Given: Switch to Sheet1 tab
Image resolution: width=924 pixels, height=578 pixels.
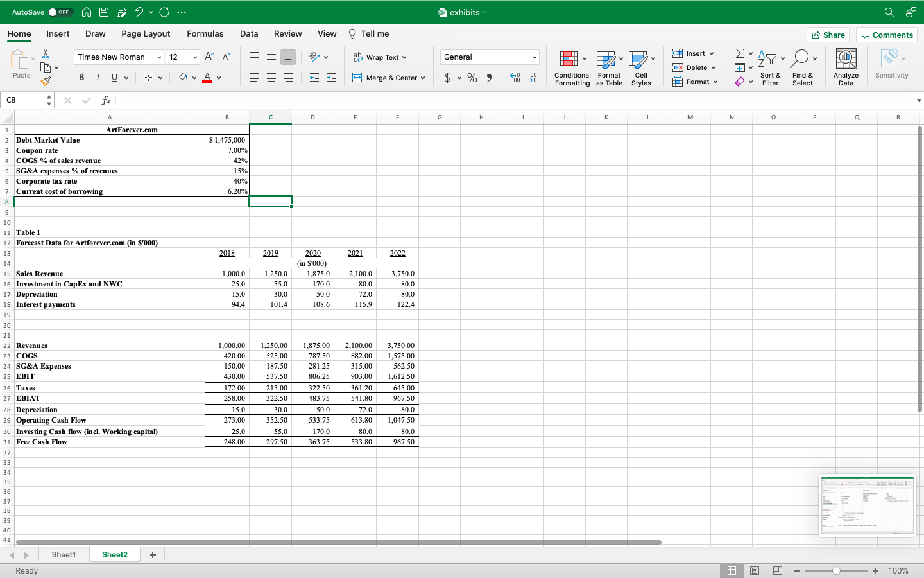Looking at the screenshot, I should point(64,555).
